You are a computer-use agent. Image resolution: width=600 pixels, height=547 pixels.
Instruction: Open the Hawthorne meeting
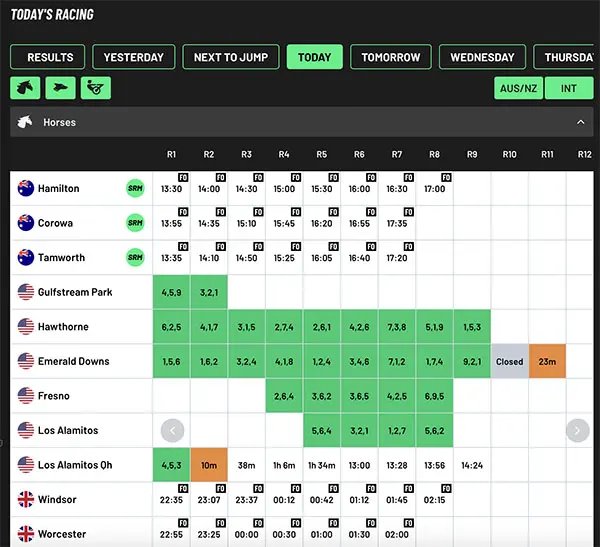tap(63, 327)
